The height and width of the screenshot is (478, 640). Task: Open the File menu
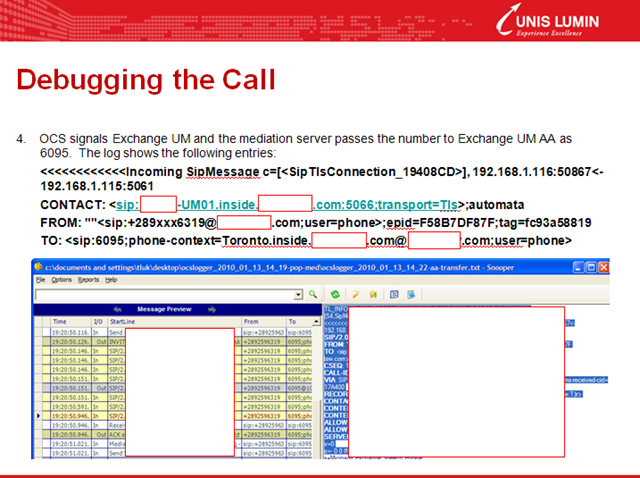[x=40, y=280]
